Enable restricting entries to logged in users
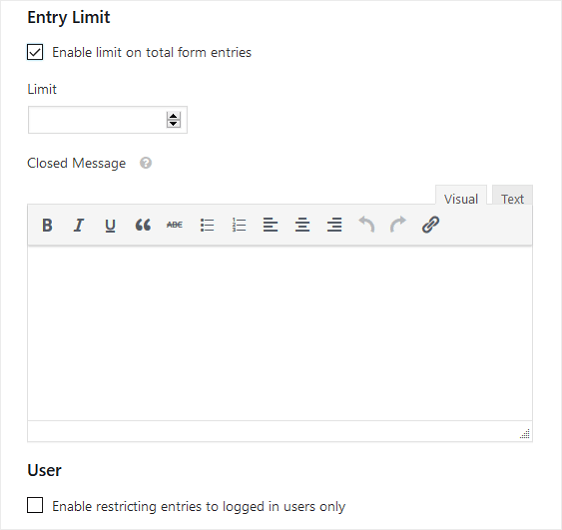This screenshot has height=530, width=562. tap(35, 505)
